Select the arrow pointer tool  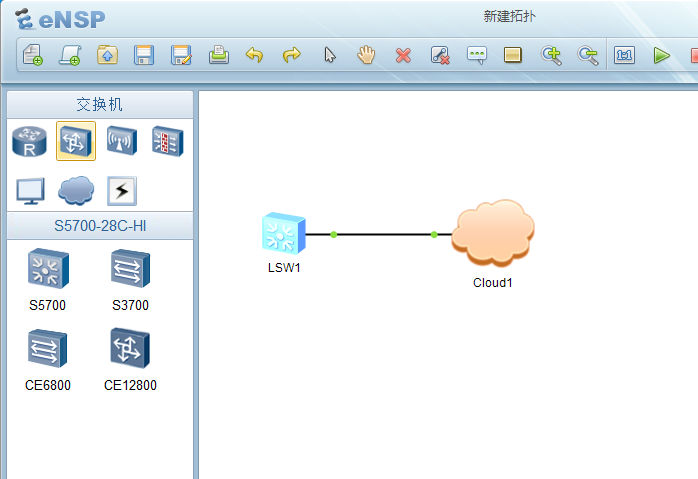(329, 55)
